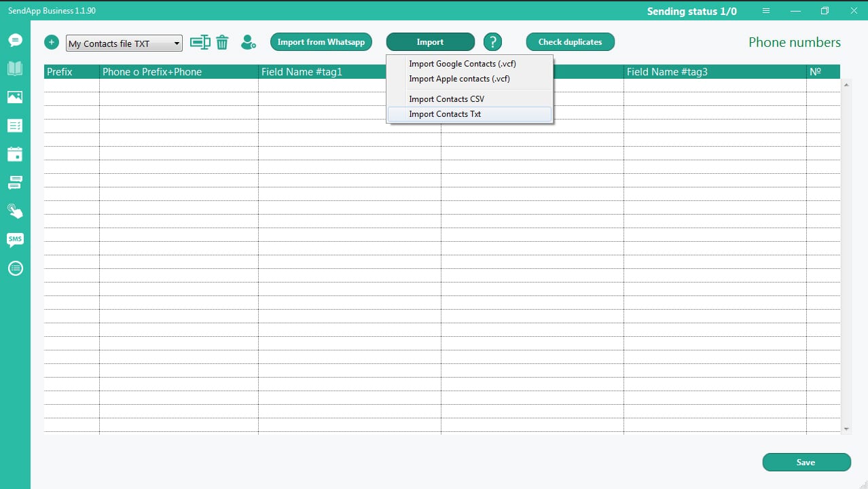Click the Save button
This screenshot has width=868, height=489.
806,463
